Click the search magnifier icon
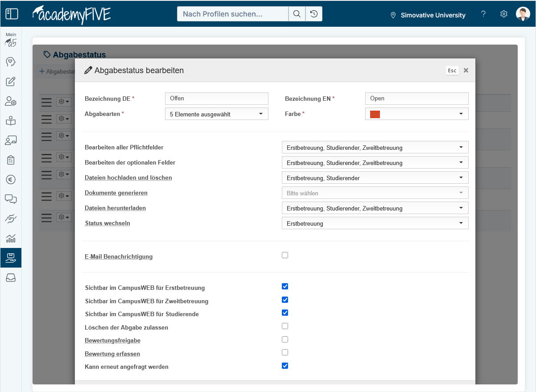 [x=297, y=14]
